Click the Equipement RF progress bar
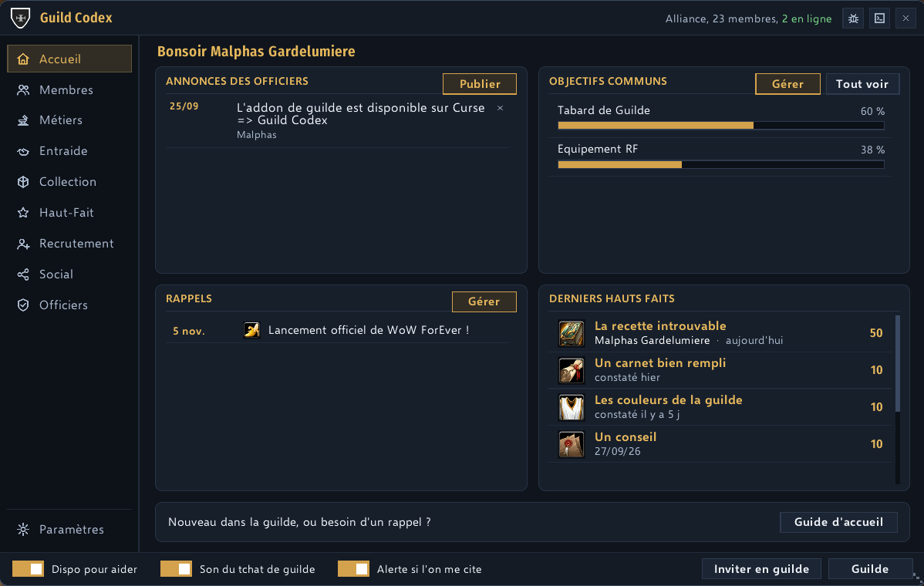924x586 pixels. pyautogui.click(x=720, y=165)
